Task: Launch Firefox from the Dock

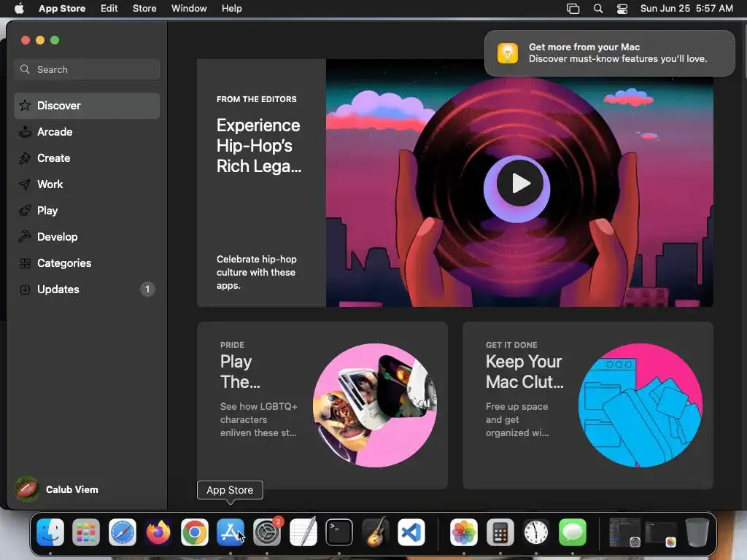Action: [158, 532]
